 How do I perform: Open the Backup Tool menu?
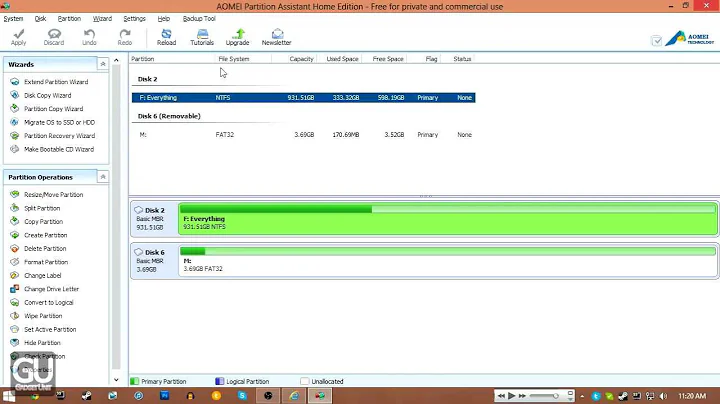coord(199,19)
